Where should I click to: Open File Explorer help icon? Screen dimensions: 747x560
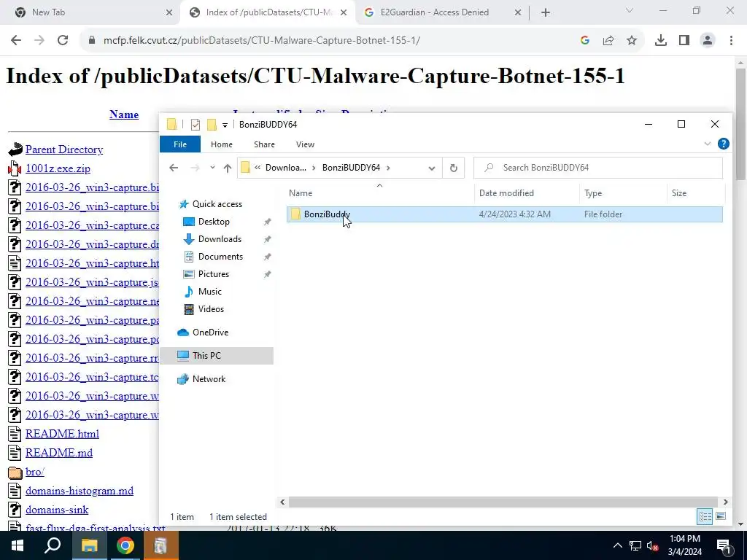tap(723, 144)
